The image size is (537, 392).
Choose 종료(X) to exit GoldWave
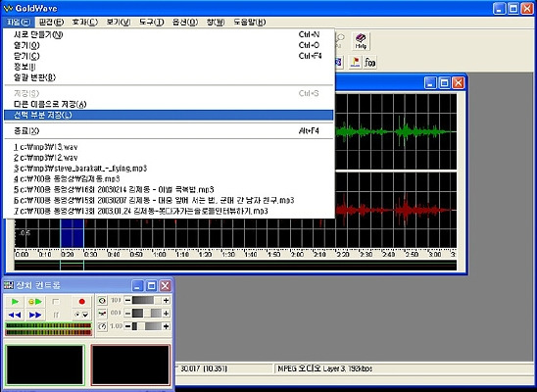pyautogui.click(x=169, y=130)
